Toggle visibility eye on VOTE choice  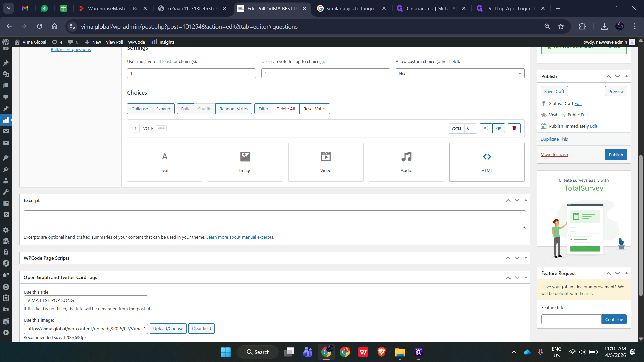(x=499, y=128)
